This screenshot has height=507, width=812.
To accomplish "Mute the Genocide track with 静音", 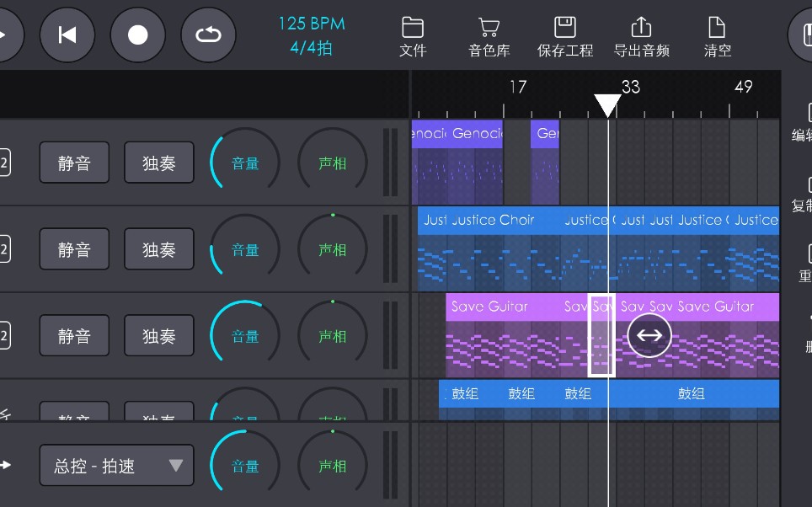I will click(74, 163).
